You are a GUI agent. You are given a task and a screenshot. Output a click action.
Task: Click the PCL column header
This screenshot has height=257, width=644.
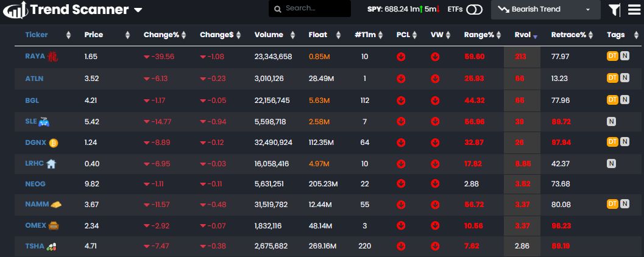click(x=403, y=35)
